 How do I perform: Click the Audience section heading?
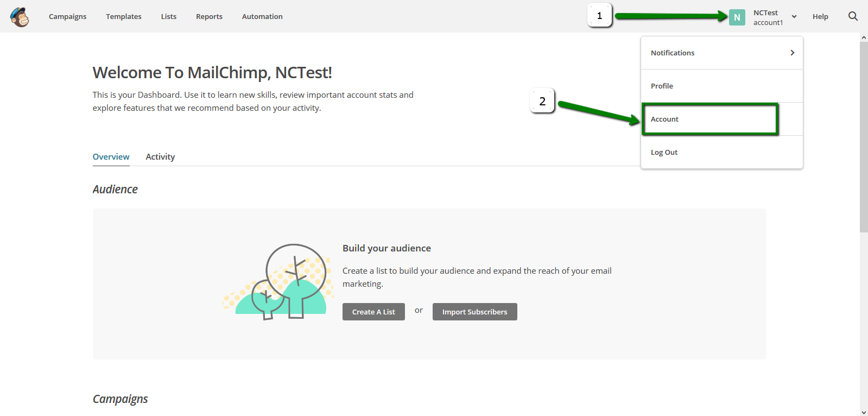(x=115, y=190)
